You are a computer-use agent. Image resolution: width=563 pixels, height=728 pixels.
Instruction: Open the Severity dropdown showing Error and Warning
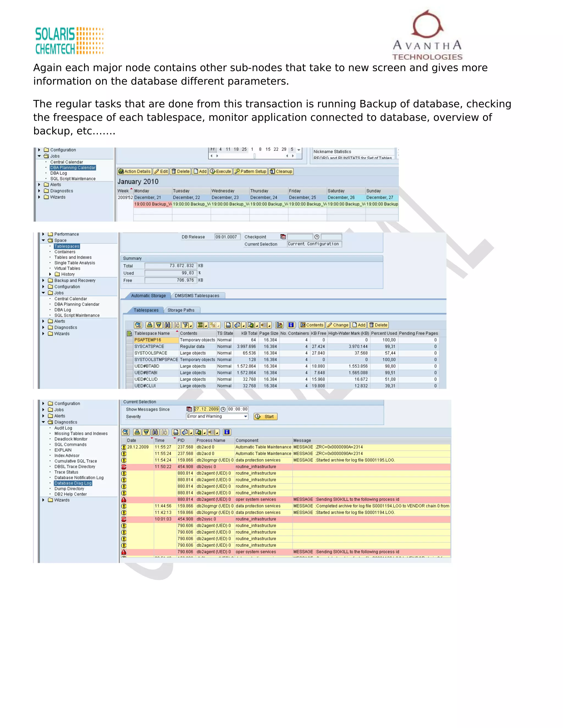pos(245,417)
